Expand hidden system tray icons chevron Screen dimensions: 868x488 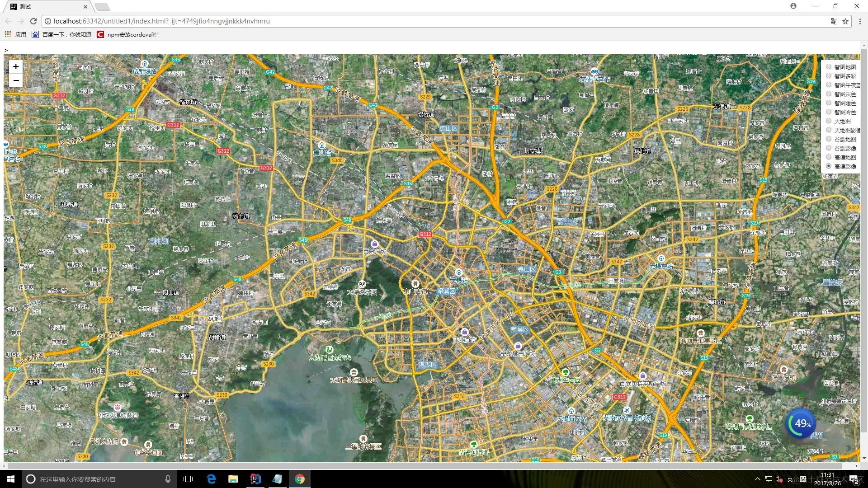click(757, 479)
